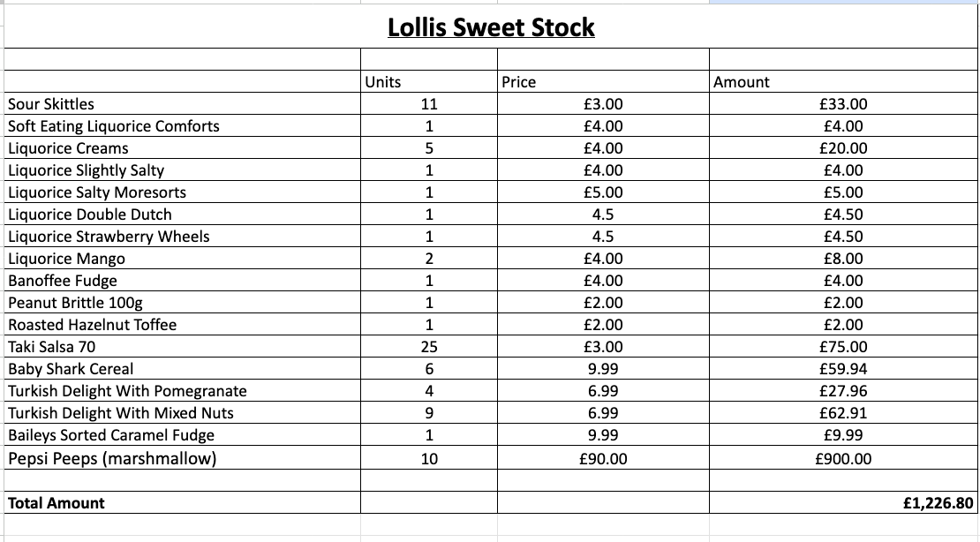Click the £27.96 amount cell
Image resolution: width=980 pixels, height=542 pixels.
pos(843,391)
